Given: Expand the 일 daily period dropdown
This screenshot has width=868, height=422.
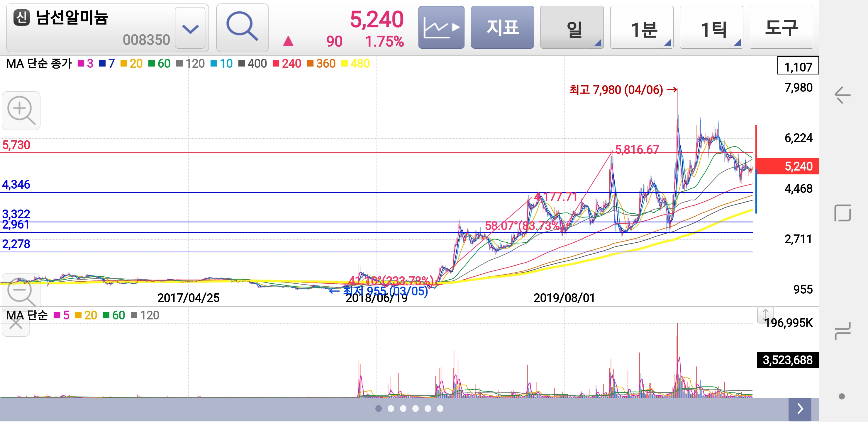Looking at the screenshot, I should [x=572, y=27].
